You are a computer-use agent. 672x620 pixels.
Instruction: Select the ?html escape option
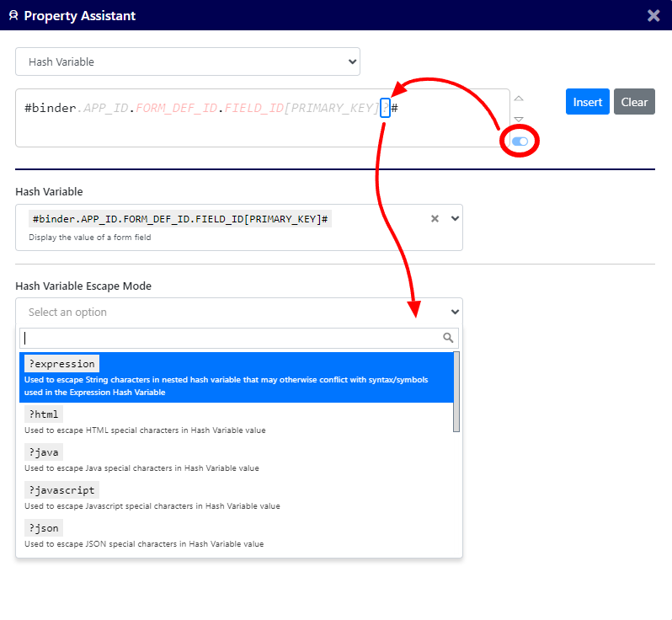click(x=236, y=421)
